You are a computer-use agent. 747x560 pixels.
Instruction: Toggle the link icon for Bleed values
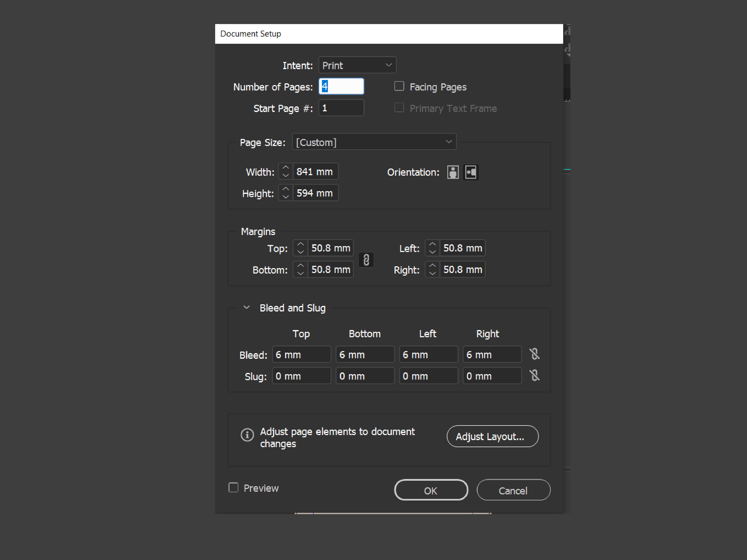[535, 354]
